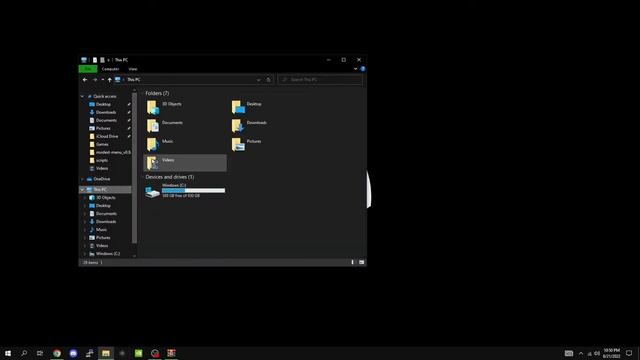Open address bar history dropdown
The width and height of the screenshot is (640, 360).
tap(258, 80)
